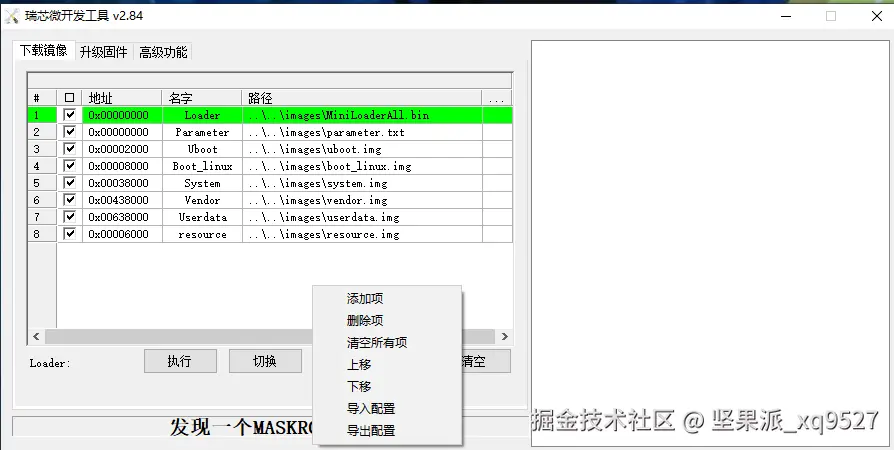Viewport: 894px width, 450px height.
Task: Close the 瑞芯微开发工具 window
Action: click(877, 16)
